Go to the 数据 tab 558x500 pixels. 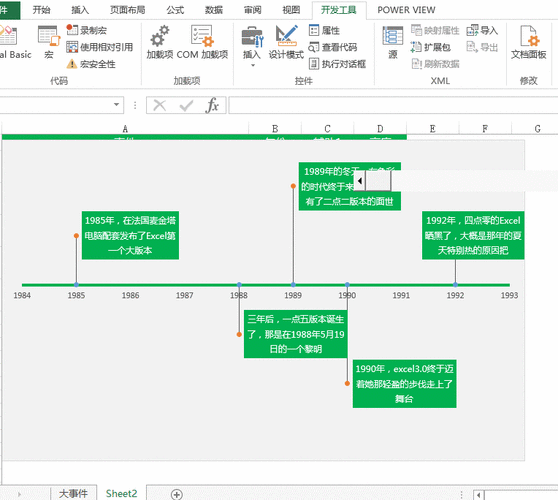pos(214,10)
